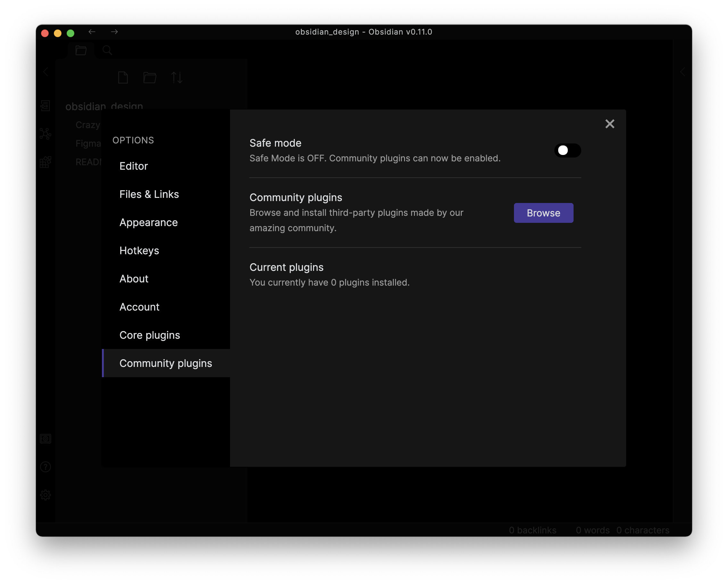
Task: Expand the obsidian_design vault tree
Action: pos(104,106)
